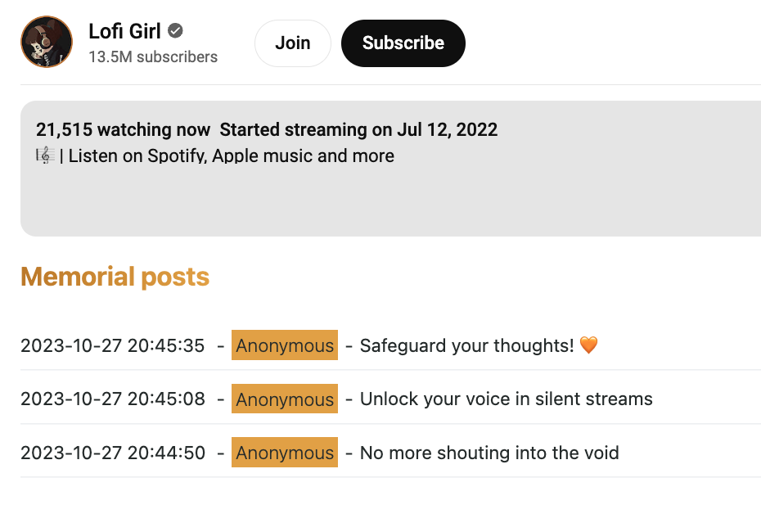This screenshot has height=532, width=761.
Task: Expand description at Listen on Spotify line
Action: pos(231,156)
